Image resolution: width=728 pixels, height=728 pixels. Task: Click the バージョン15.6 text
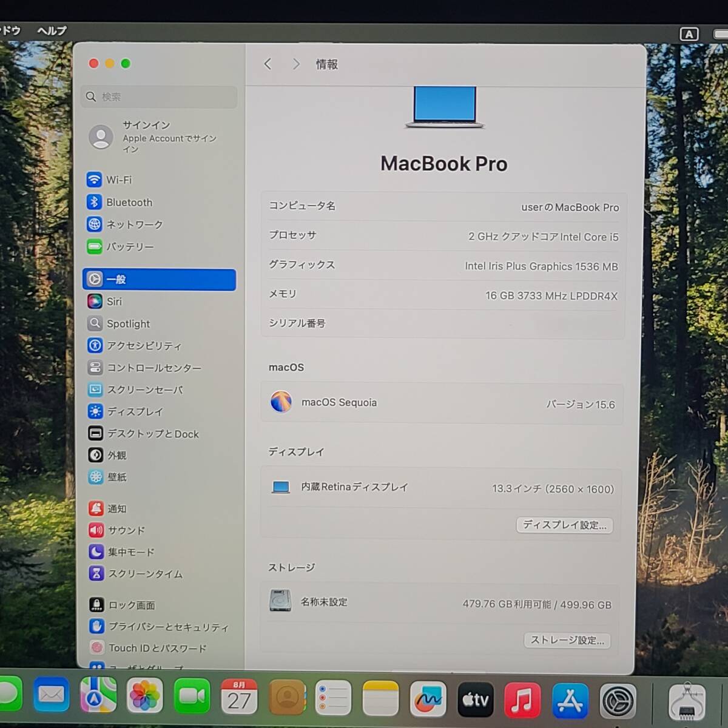581,405
